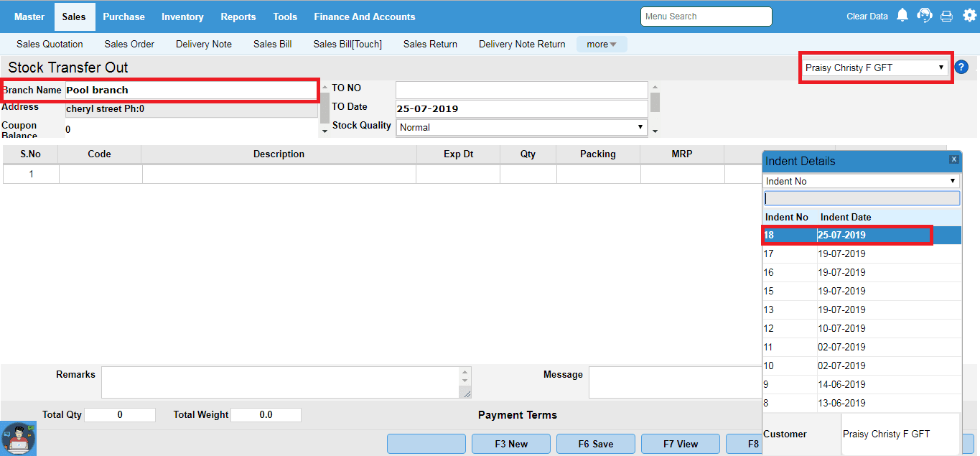Open the notifications bell icon

[902, 15]
